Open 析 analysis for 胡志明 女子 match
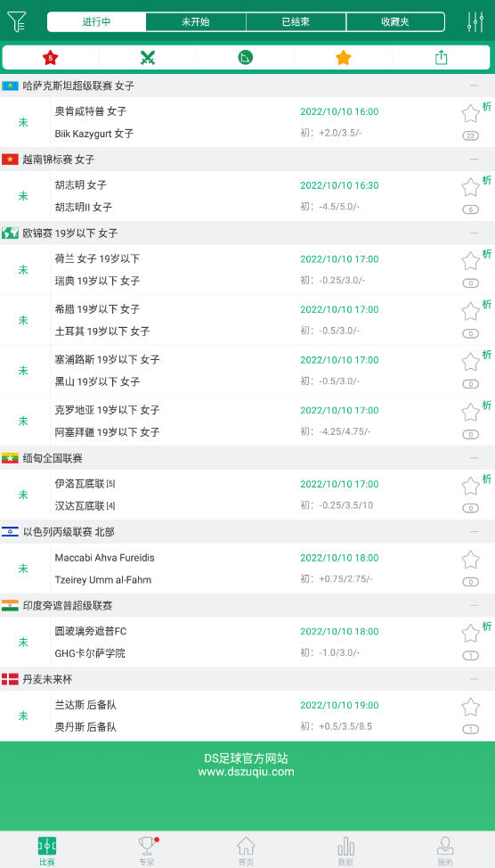The height and width of the screenshot is (868, 495). tap(487, 181)
